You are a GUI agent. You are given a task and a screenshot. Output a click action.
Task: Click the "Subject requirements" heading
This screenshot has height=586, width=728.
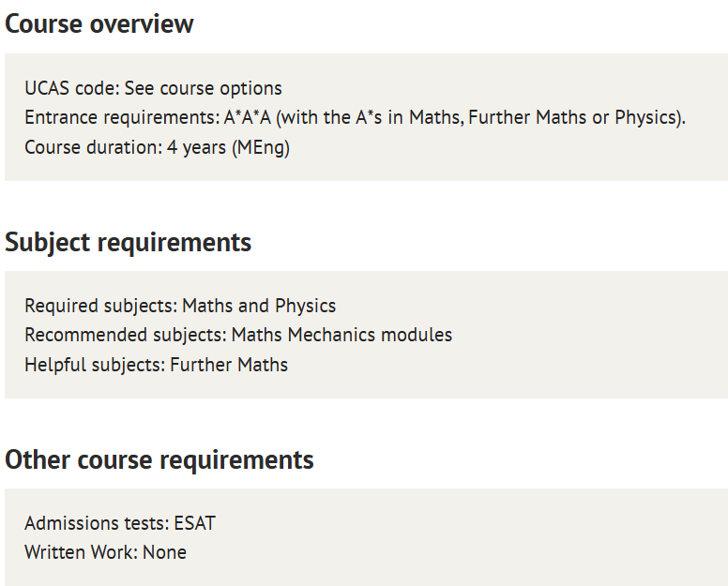tap(129, 242)
